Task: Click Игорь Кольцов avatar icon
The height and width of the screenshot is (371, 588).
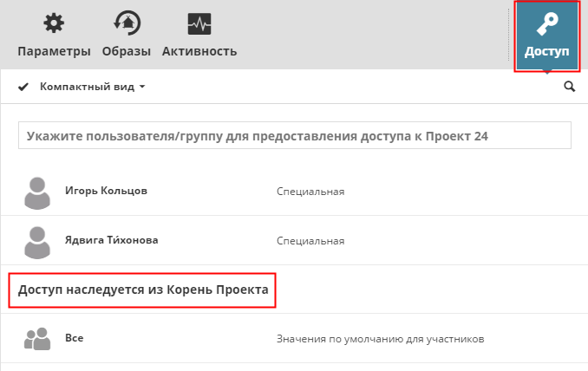Action: 37,193
